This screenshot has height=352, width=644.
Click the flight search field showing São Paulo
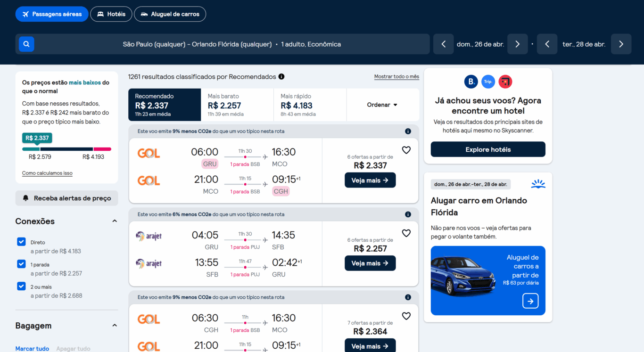click(x=231, y=43)
